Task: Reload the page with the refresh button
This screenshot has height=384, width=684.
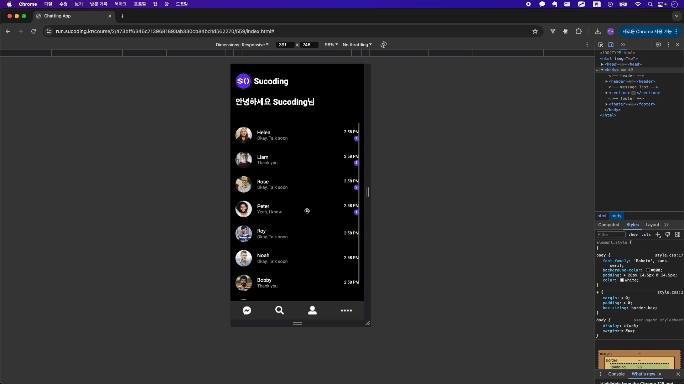Action: (33, 31)
